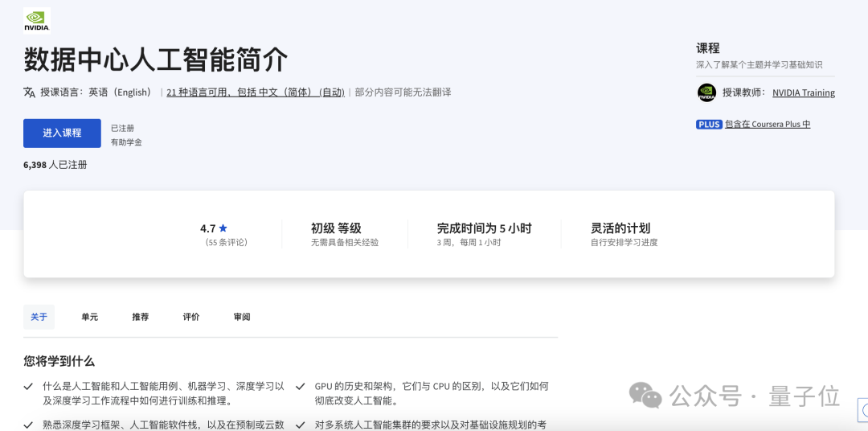The image size is (868, 431).
Task: Click the PLUS badge icon
Action: (709, 125)
